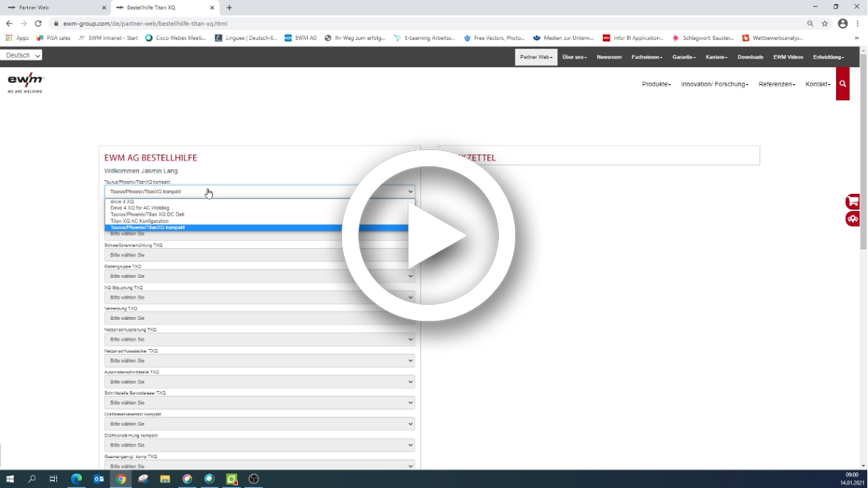Image resolution: width=868 pixels, height=488 pixels.
Task: Open the Netzanschlussleitung TXQ dropdown
Action: tap(259, 339)
